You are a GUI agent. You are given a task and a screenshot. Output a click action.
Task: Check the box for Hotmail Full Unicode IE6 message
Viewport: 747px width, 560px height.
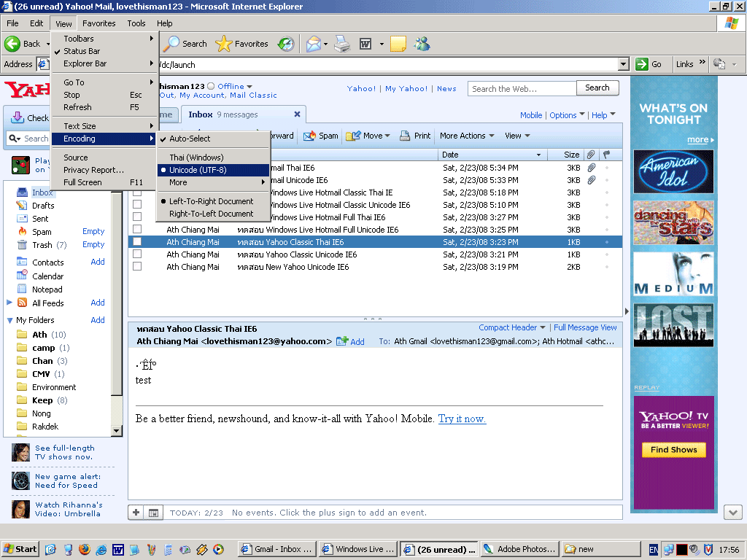pos(137,230)
